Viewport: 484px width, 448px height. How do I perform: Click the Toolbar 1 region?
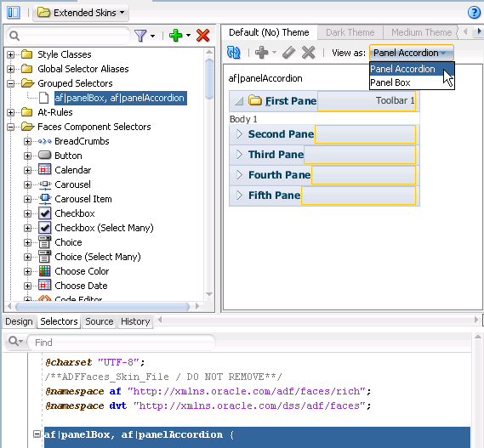click(x=367, y=101)
